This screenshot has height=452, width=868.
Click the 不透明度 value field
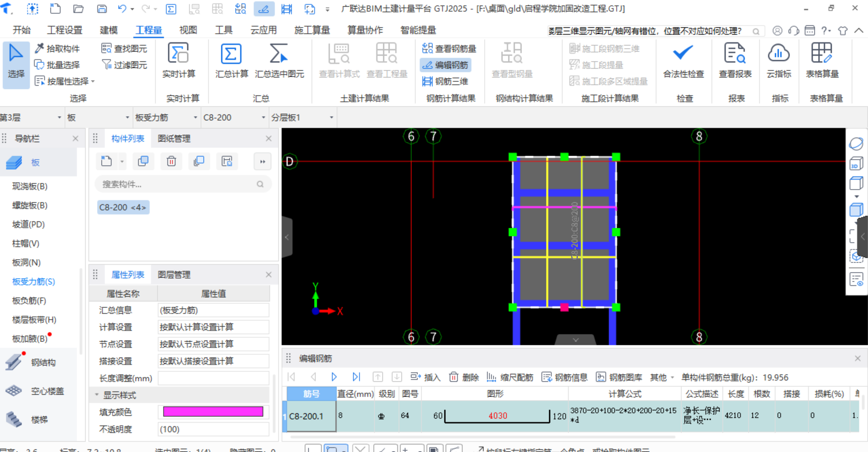tap(213, 429)
